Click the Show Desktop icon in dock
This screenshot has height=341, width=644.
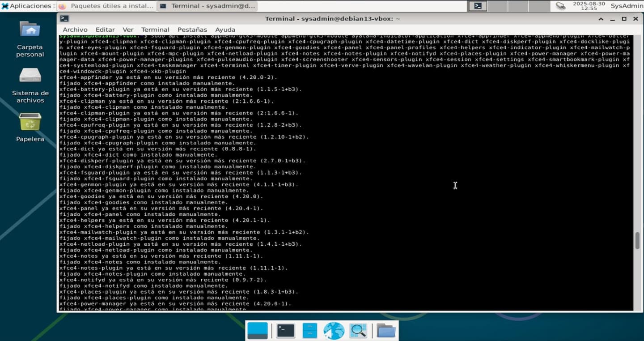(x=257, y=331)
